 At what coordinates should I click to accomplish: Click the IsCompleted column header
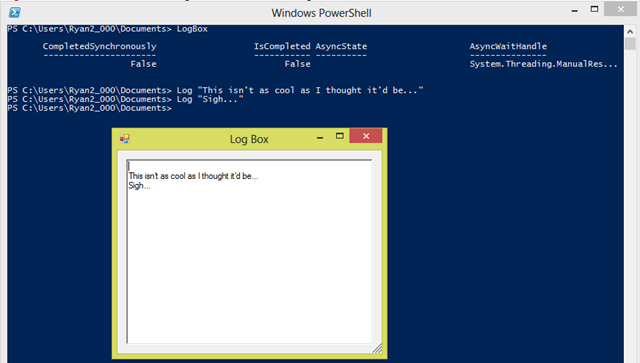282,46
